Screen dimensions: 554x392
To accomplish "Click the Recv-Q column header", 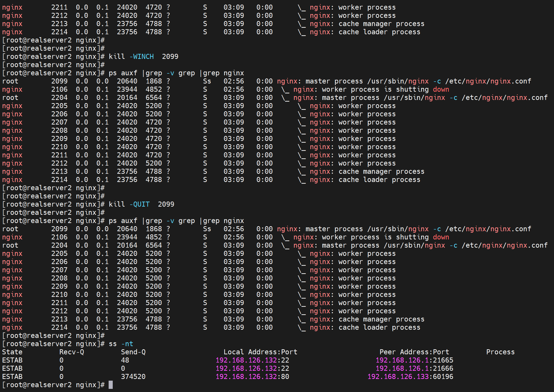I will click(72, 352).
